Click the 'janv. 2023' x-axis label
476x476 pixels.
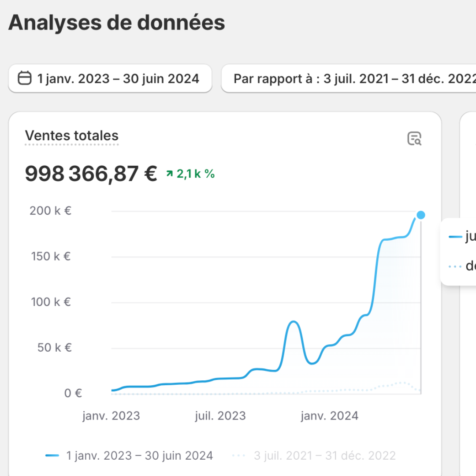(x=111, y=416)
